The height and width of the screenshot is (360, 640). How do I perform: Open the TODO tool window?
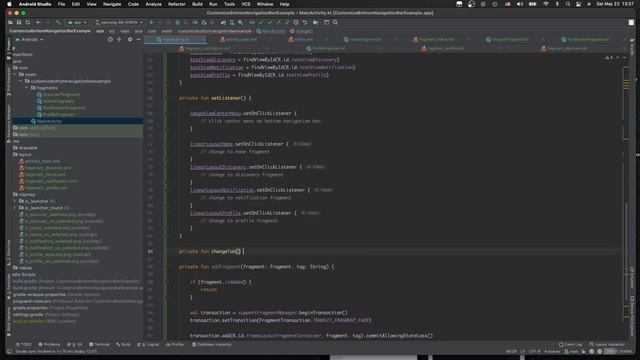(23, 344)
